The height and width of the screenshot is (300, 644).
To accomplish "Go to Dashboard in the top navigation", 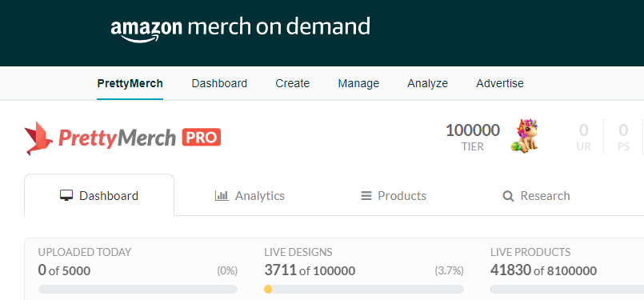I will [219, 83].
